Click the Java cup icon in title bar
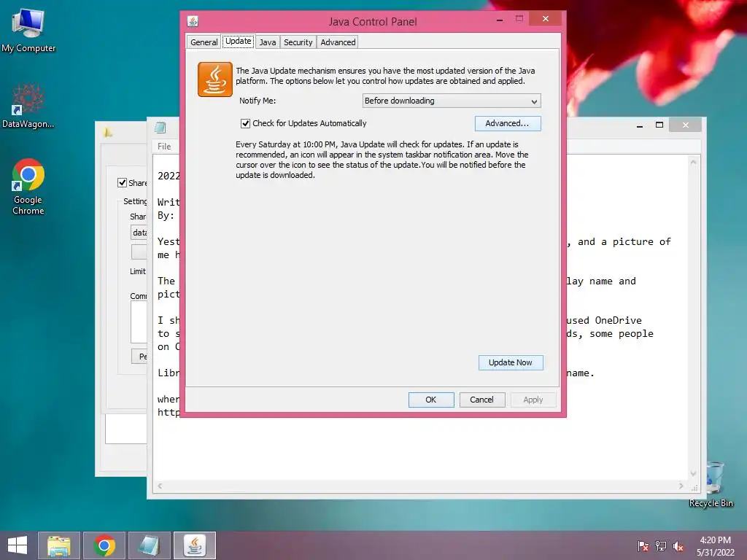This screenshot has height=560, width=747. 193,21
